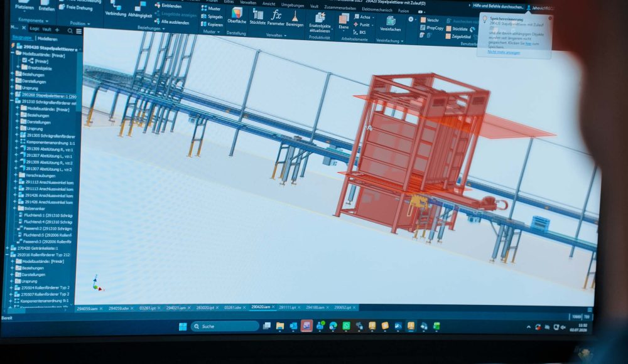The width and height of the screenshot is (628, 364).
Task: Switch to the 294059.iam document tab
Action: click(87, 309)
